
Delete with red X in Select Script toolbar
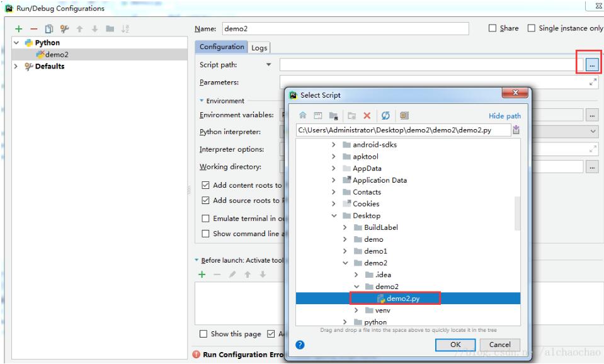tap(367, 115)
